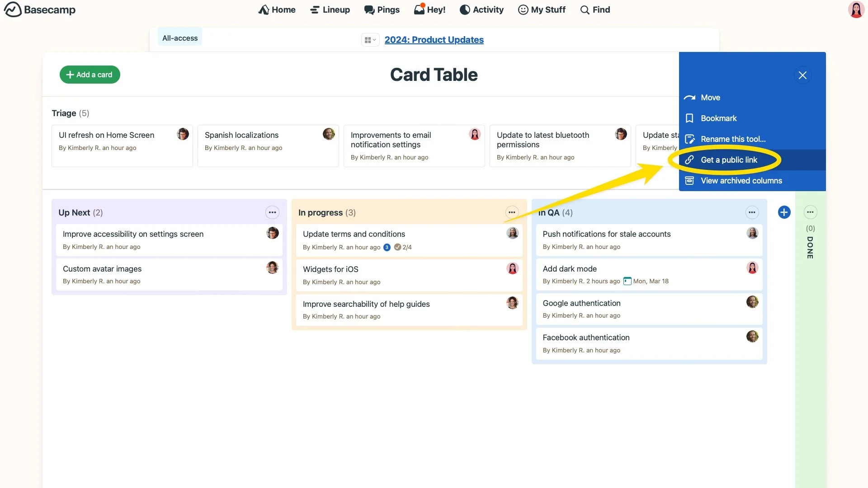Screen dimensions: 868x488
Task: Select Get a public link
Action: [x=728, y=160]
